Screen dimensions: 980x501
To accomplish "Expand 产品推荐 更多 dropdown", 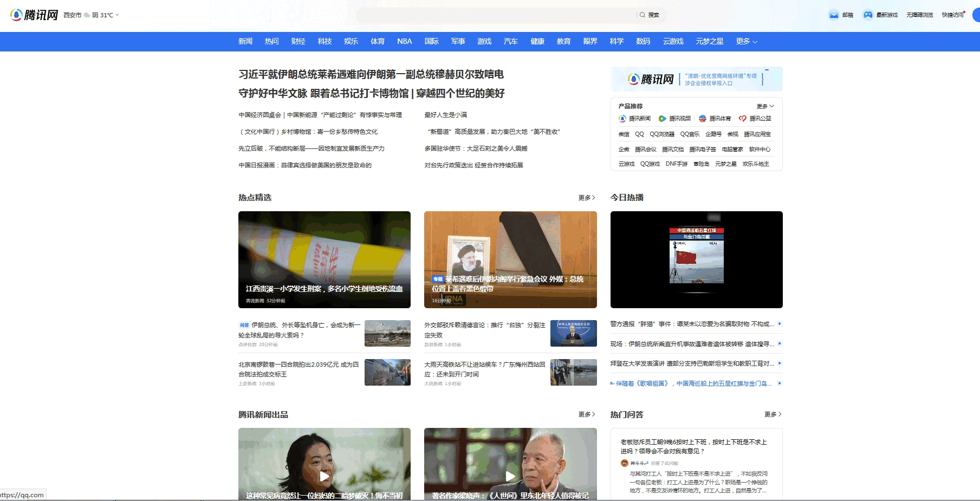I will 765,106.
